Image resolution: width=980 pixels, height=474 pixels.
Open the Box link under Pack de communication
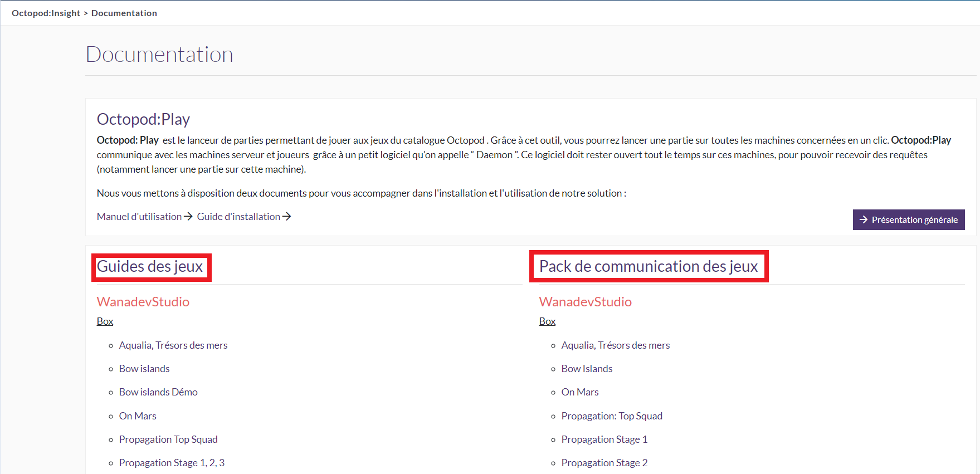(547, 321)
